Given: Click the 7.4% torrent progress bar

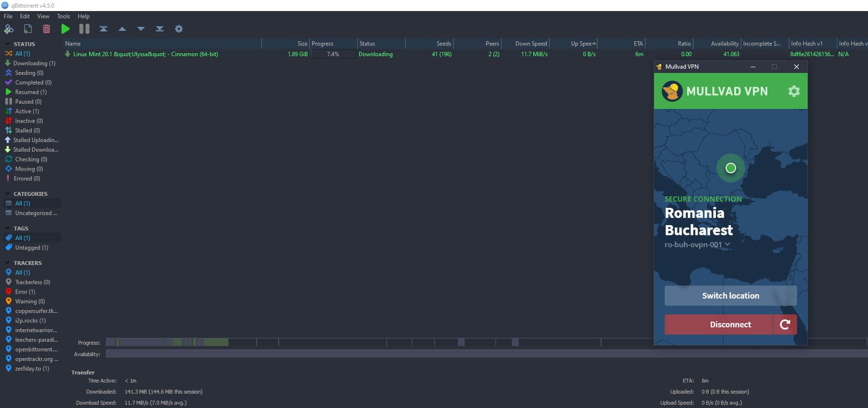Looking at the screenshot, I should pos(333,54).
